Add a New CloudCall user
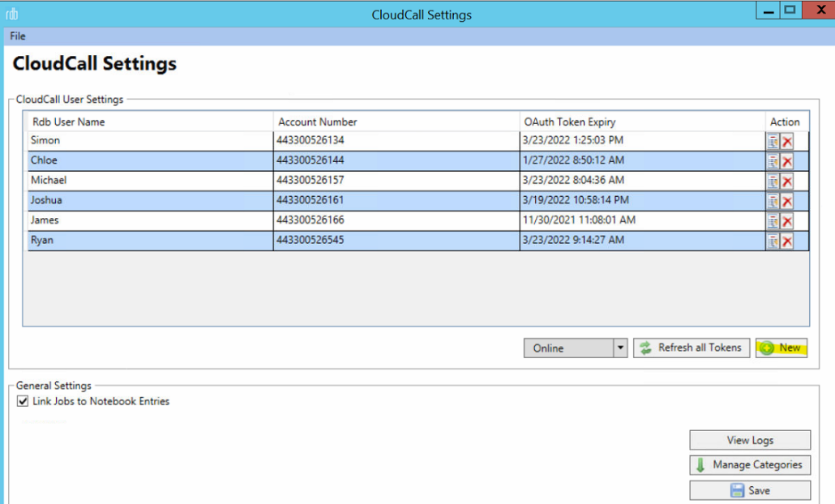 pos(781,348)
